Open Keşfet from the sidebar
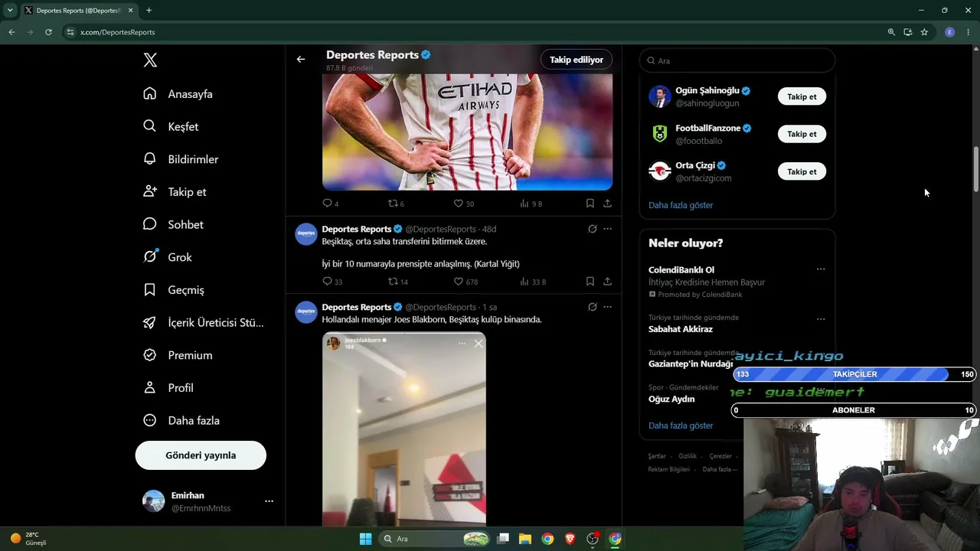 pyautogui.click(x=171, y=126)
